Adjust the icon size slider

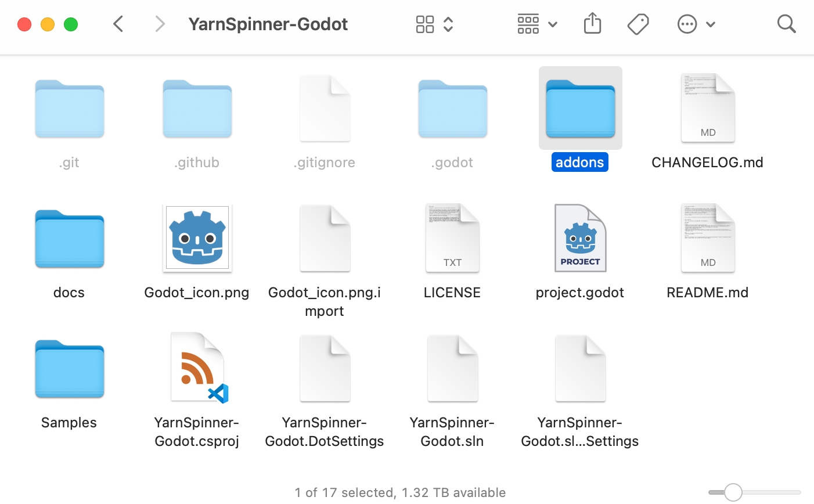pyautogui.click(x=733, y=492)
